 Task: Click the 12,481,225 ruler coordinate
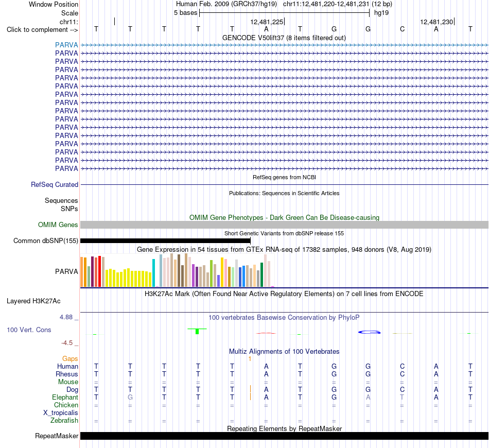(x=267, y=22)
